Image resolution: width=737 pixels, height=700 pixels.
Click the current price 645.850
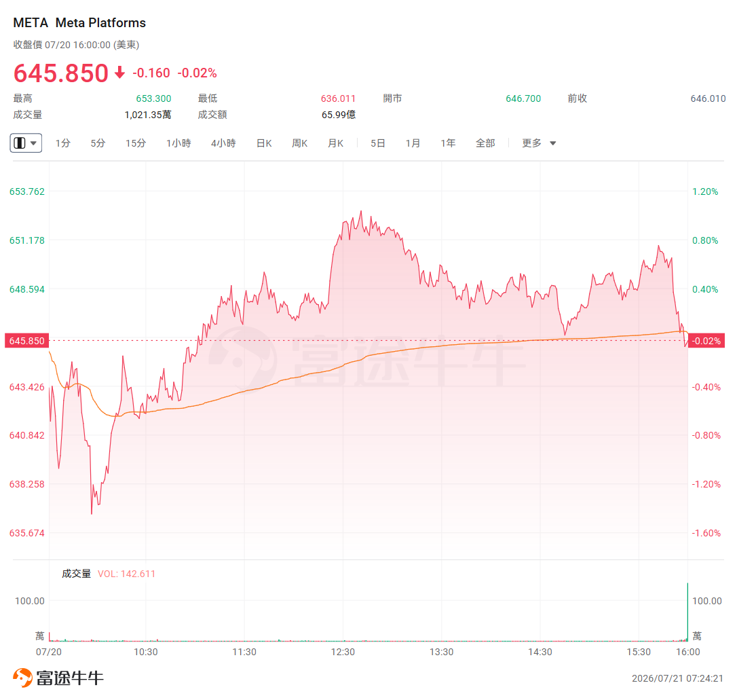[60, 73]
